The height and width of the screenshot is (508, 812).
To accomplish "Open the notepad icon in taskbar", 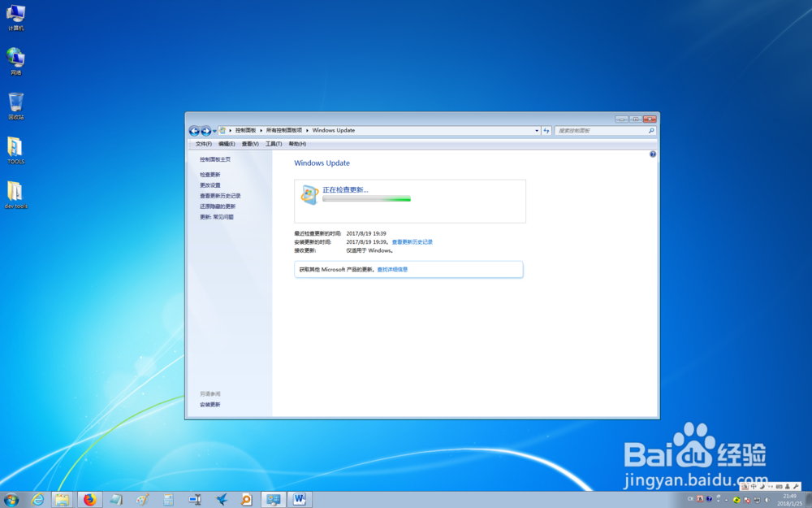I will point(116,500).
